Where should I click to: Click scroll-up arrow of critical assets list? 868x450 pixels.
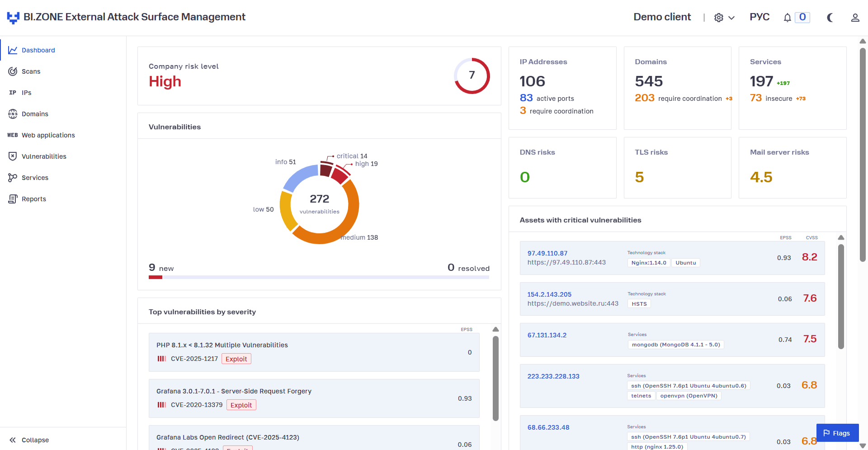pyautogui.click(x=841, y=238)
